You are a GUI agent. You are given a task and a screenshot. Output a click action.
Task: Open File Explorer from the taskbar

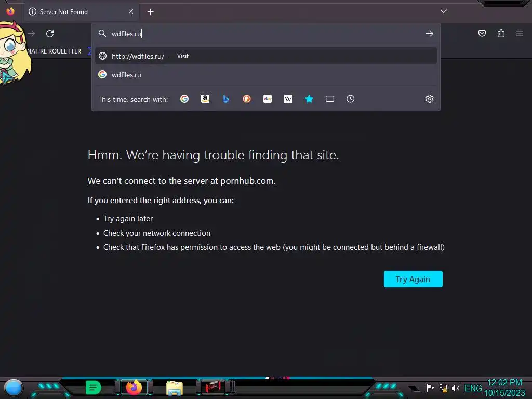click(x=175, y=388)
